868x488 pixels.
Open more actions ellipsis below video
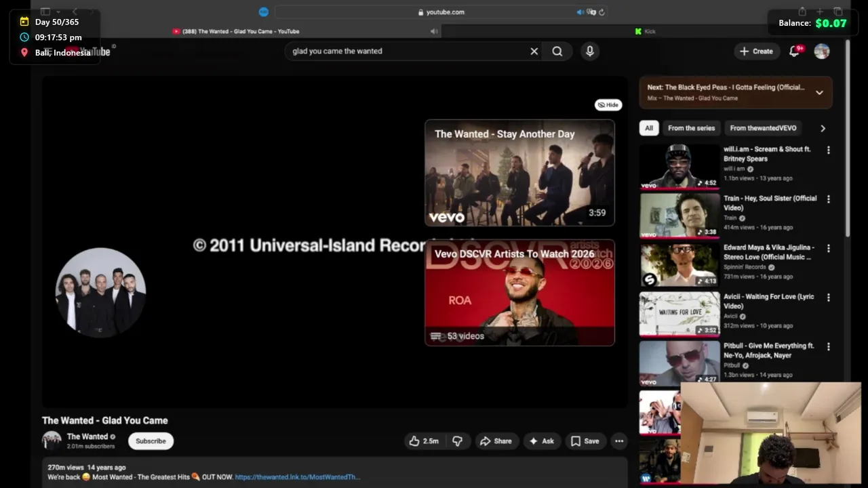619,441
